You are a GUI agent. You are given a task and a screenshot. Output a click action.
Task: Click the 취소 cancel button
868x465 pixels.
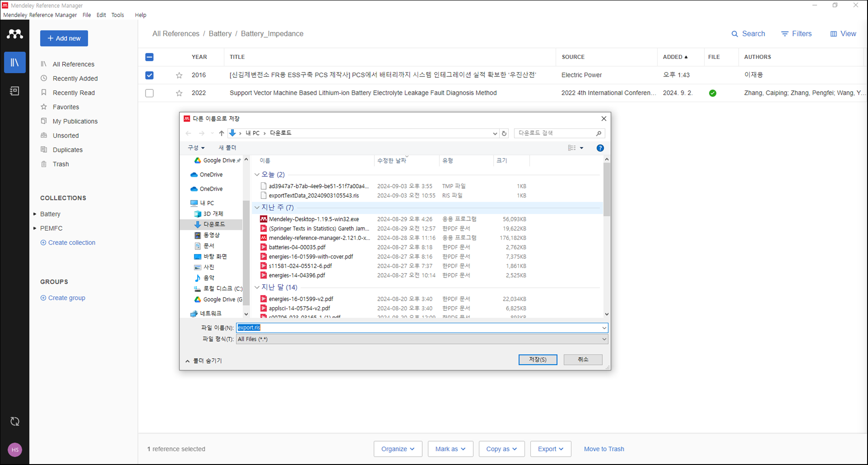pos(583,360)
